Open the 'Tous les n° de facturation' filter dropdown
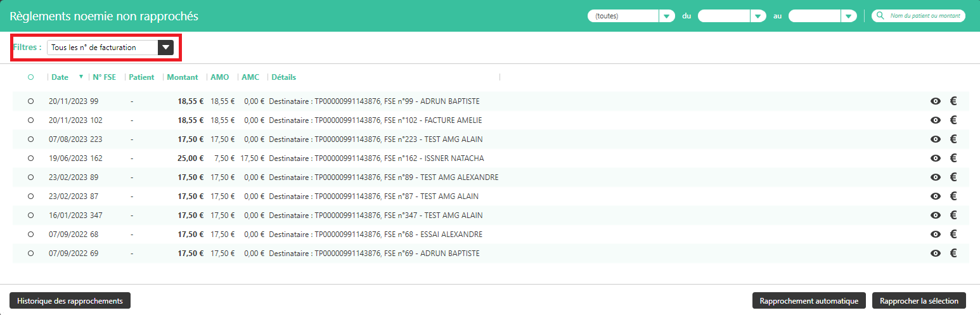Image resolution: width=980 pixels, height=315 pixels. [x=165, y=48]
